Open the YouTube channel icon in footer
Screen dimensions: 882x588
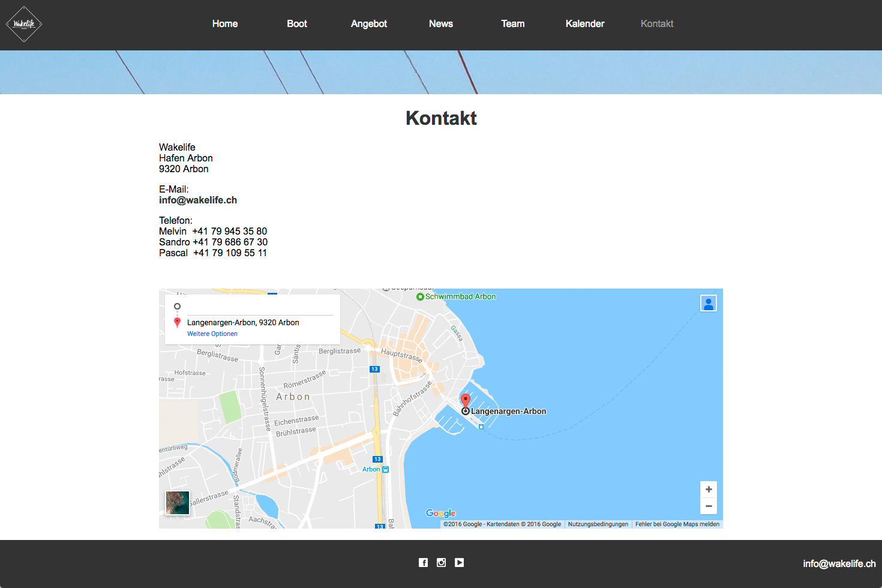coord(459,562)
